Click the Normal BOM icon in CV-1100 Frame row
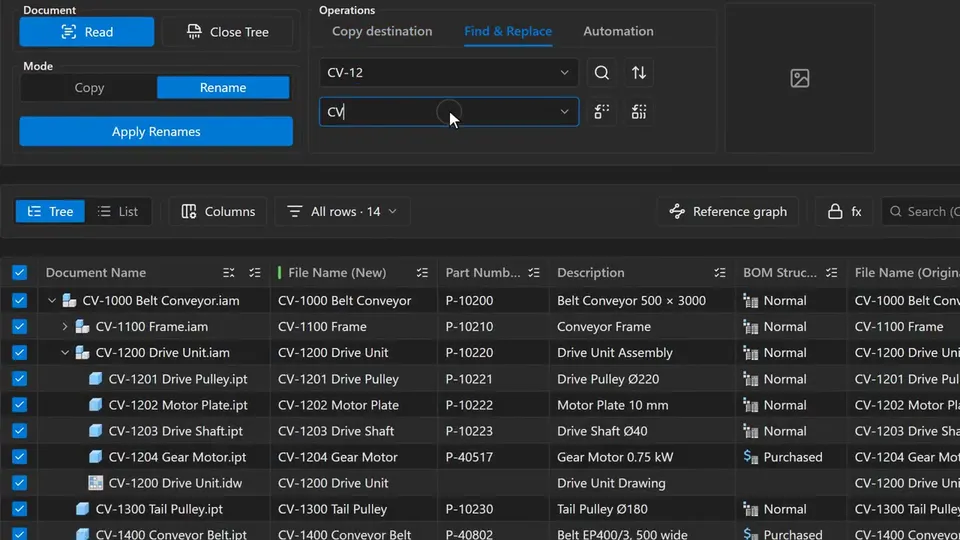The height and width of the screenshot is (540, 960). pyautogui.click(x=751, y=326)
